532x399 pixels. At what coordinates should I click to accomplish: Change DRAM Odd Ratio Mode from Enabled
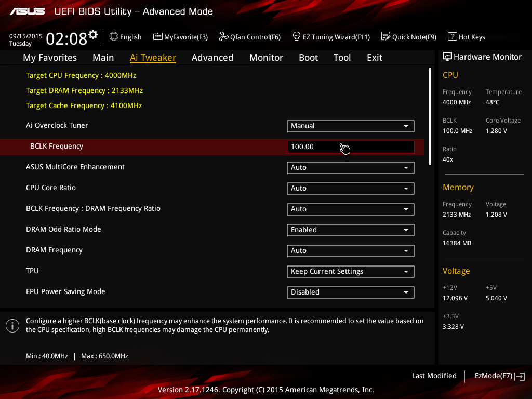[x=350, y=230]
